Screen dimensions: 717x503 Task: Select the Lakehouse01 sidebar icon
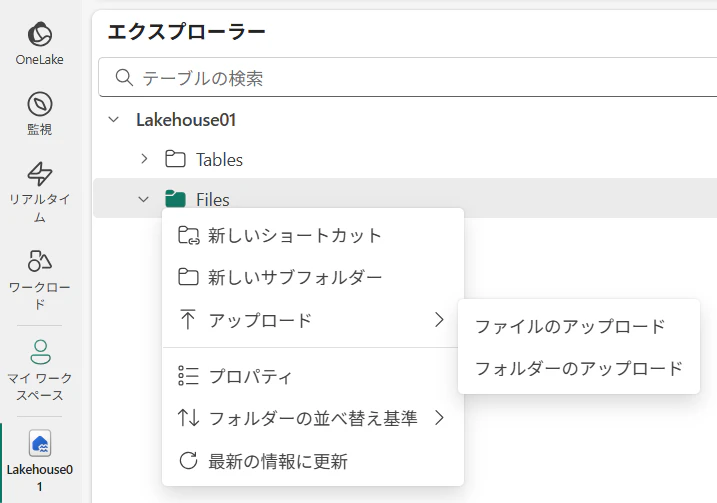click(x=40, y=444)
